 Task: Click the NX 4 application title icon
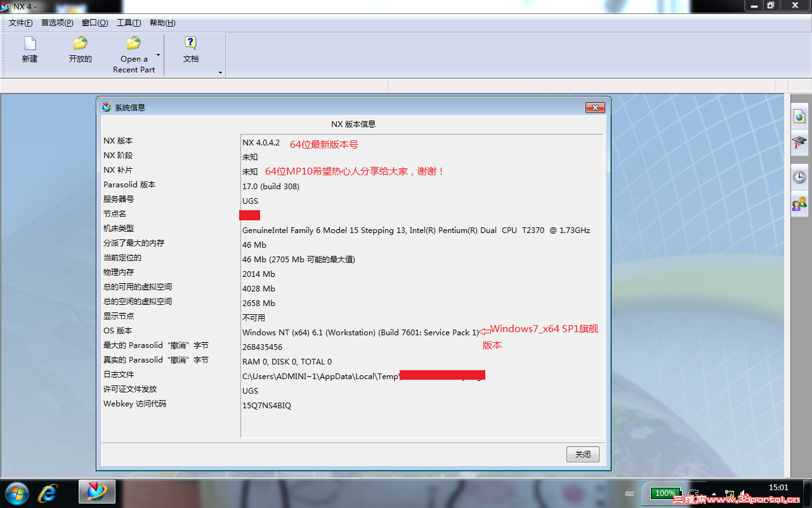(x=5, y=6)
